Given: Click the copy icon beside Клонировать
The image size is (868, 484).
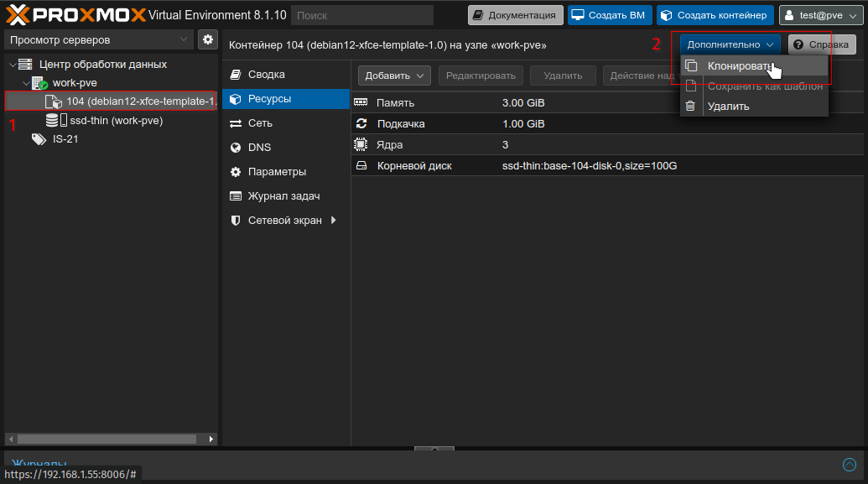Looking at the screenshot, I should pos(691,66).
